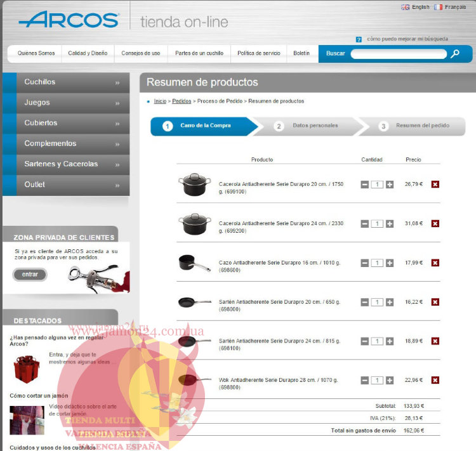Viewport: 476px width, 451px height.
Task: Go to step 2 Datos personales
Action: tap(308, 126)
